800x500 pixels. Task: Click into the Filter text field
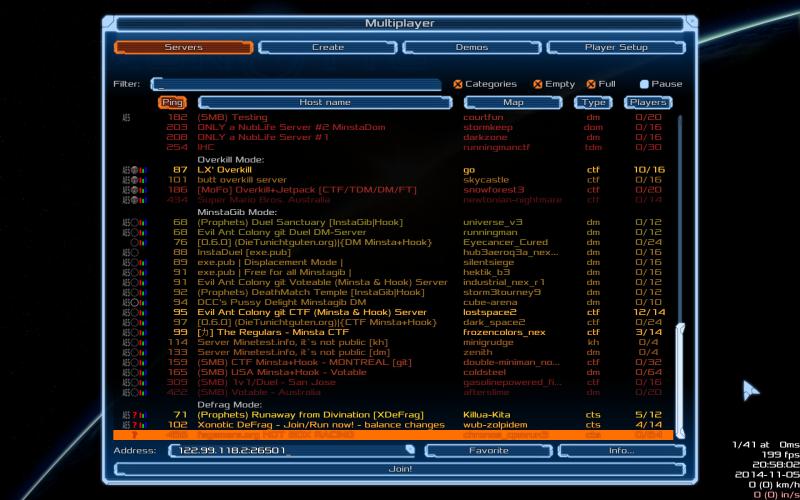[x=295, y=85]
